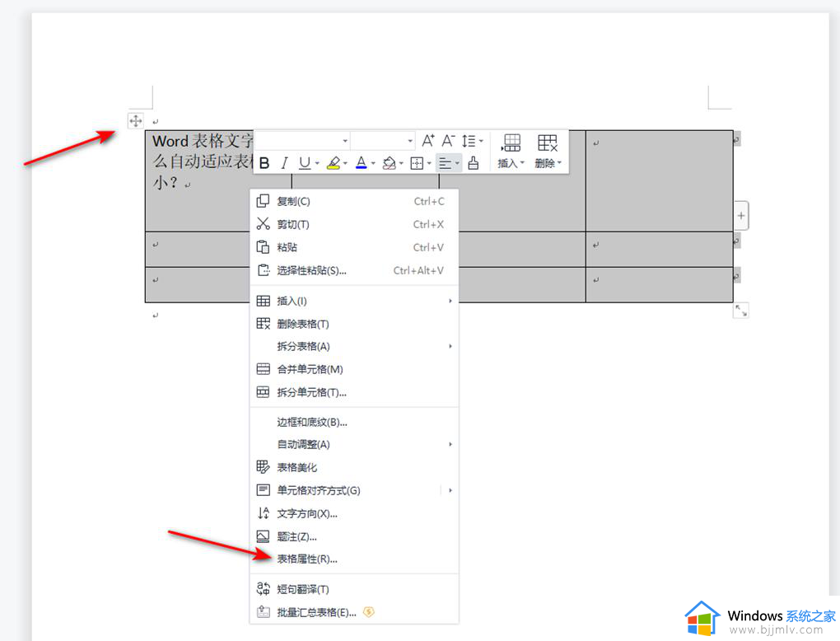Open the font size combo box

(384, 141)
